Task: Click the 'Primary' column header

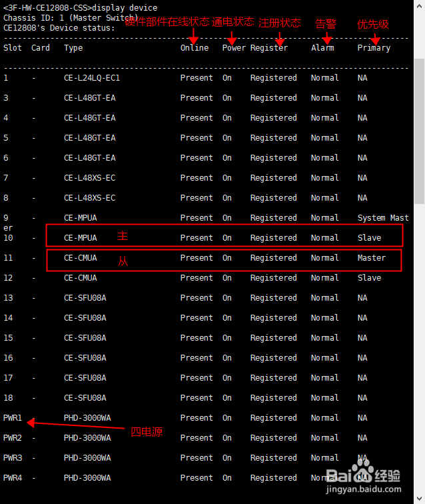Action: tap(374, 48)
